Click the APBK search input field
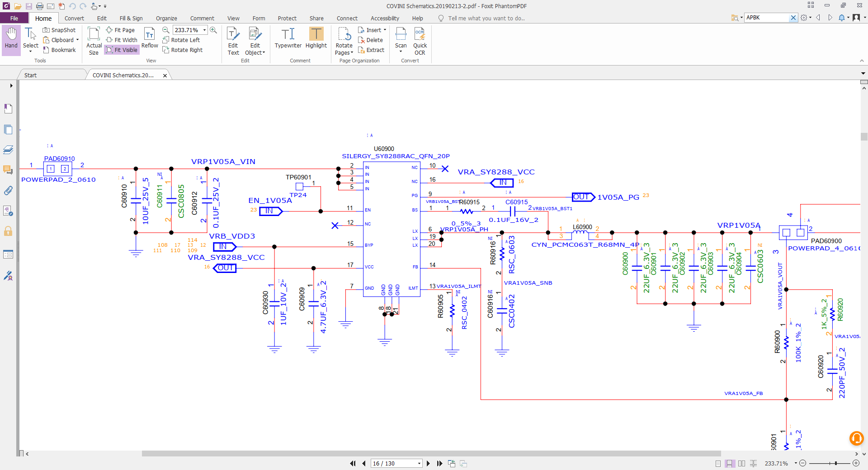The height and width of the screenshot is (470, 868). (767, 18)
